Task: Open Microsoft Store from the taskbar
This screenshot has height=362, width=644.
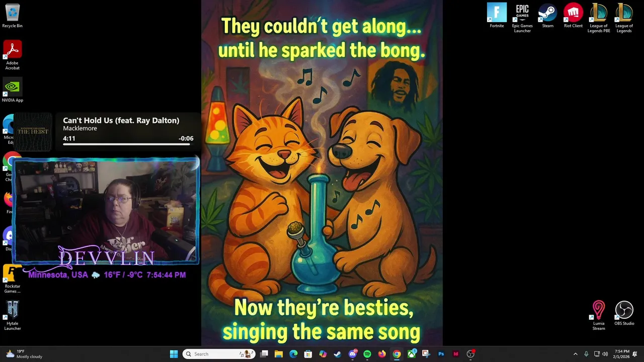Action: (308, 354)
